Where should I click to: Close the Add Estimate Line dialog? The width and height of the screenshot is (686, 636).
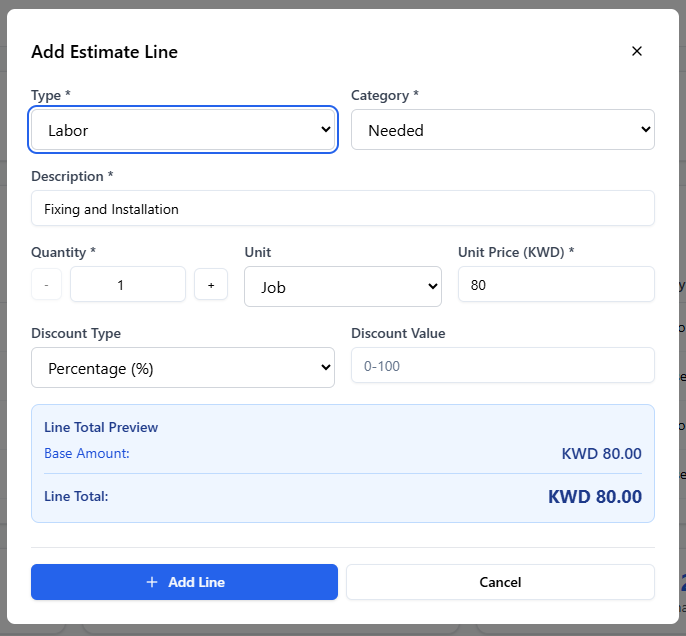click(x=636, y=51)
